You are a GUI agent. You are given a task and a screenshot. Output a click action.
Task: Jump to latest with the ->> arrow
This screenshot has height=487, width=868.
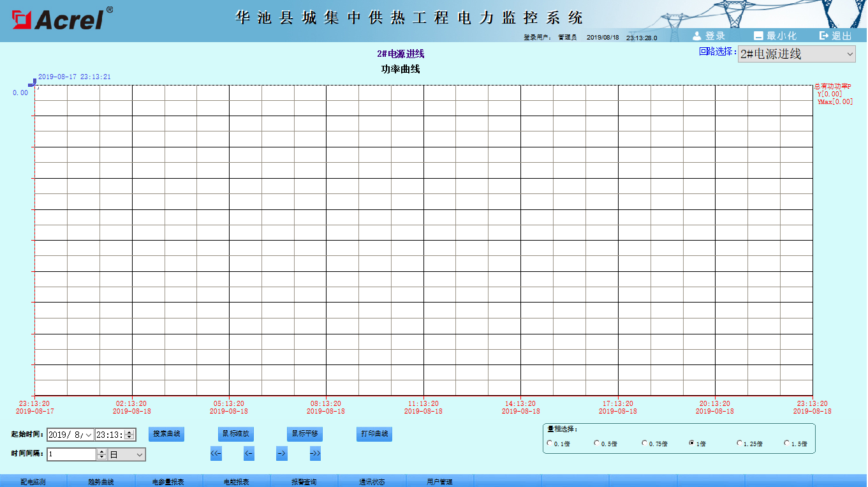pos(315,454)
